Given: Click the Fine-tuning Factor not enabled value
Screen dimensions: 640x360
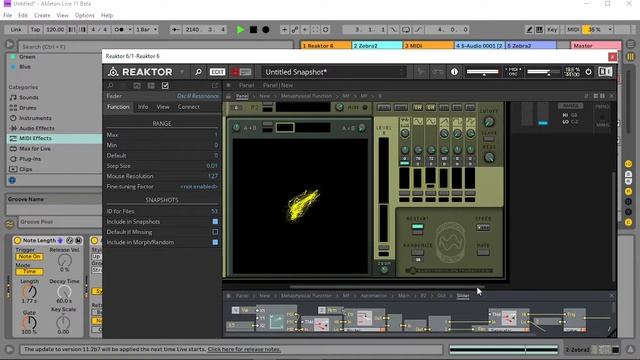Looking at the screenshot, I should (199, 187).
